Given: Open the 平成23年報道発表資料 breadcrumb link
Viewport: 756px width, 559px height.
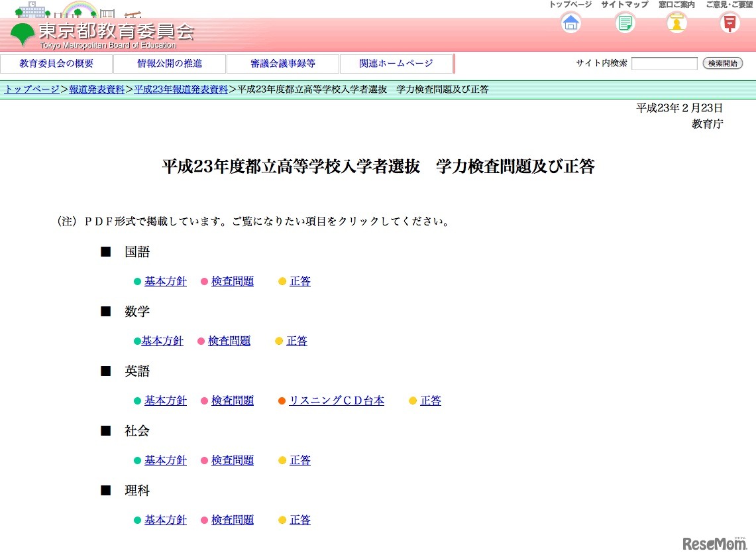Looking at the screenshot, I should coord(181,88).
